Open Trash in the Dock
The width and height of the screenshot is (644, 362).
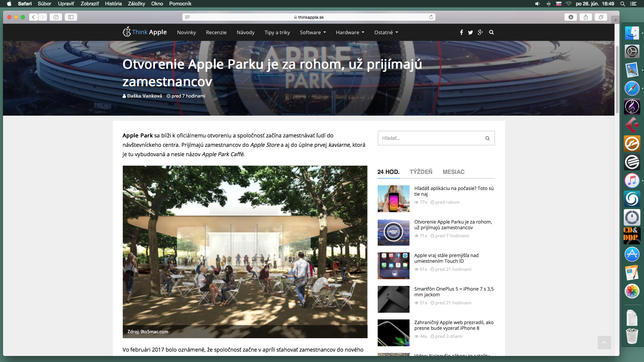[632, 336]
